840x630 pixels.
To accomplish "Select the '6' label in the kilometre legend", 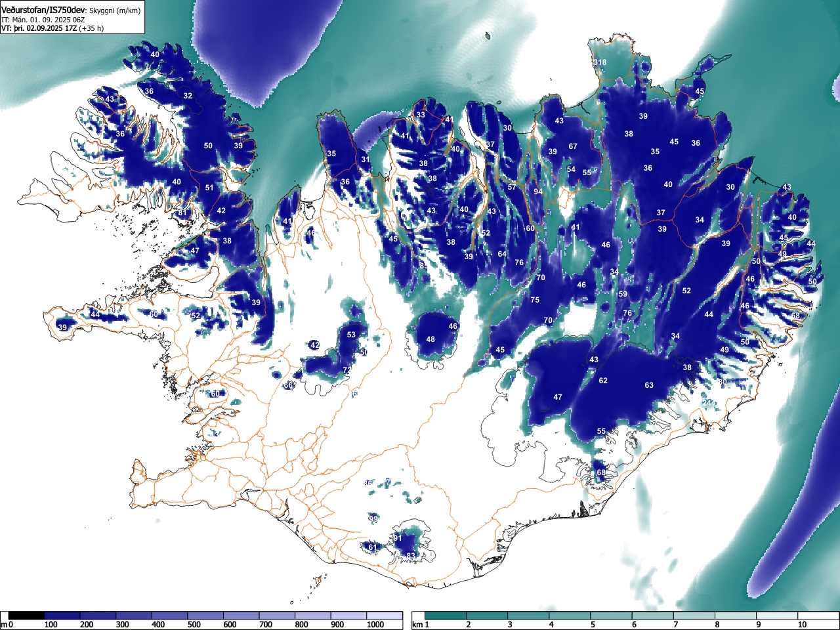I will [x=634, y=625].
